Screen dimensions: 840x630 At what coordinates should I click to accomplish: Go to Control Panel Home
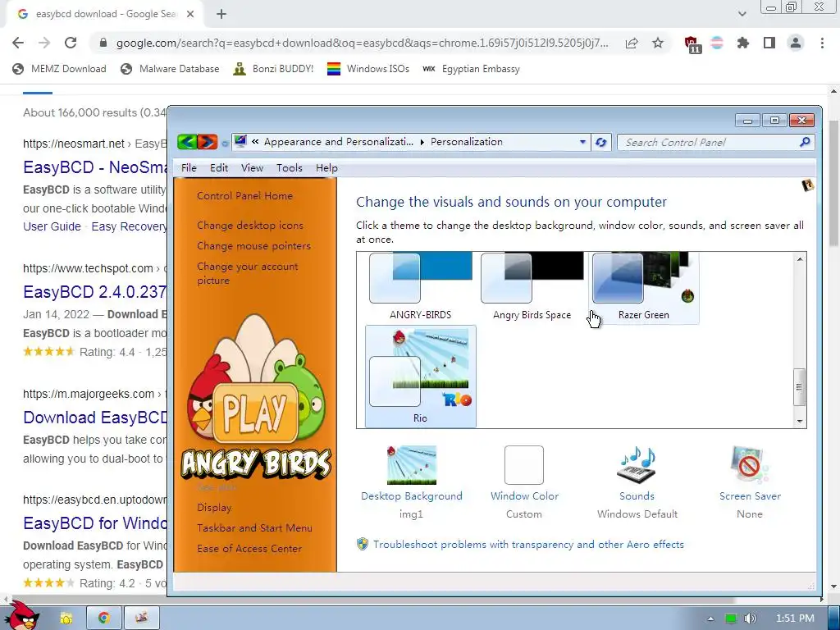click(244, 195)
